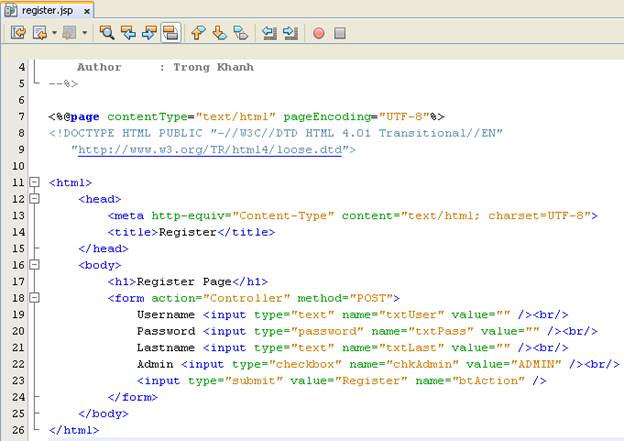624x441 pixels.
Task: Collapse the form fold on line 18
Action: [35, 298]
